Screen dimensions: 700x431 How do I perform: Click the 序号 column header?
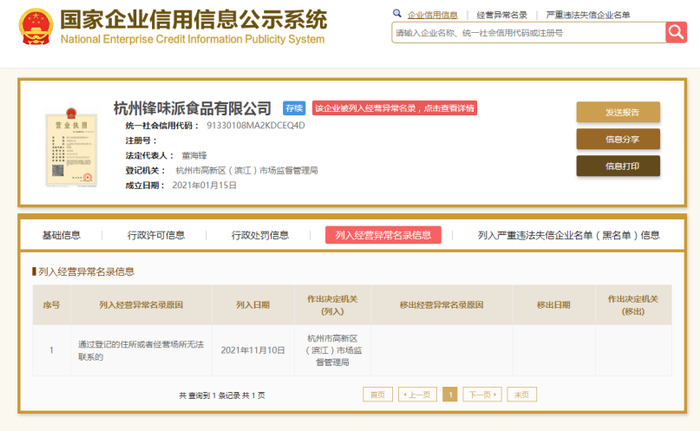click(x=51, y=305)
